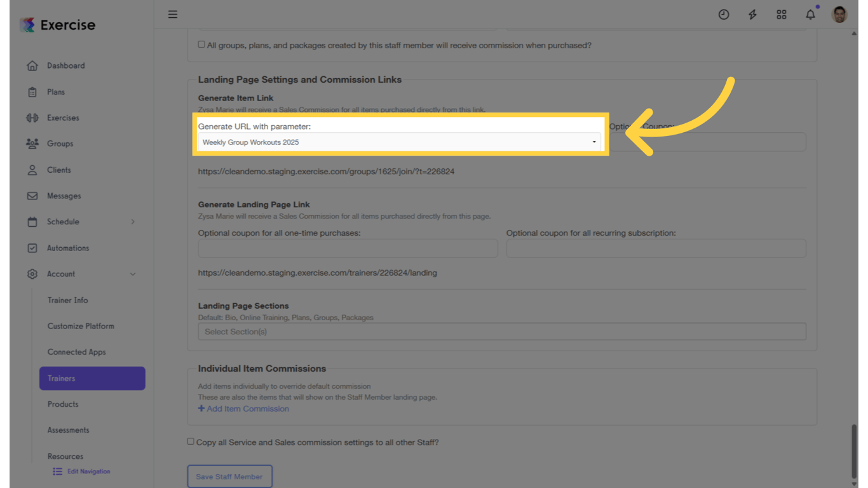This screenshot has width=868, height=488.
Task: Check the commission-on-purchase checkbox at the top
Action: click(201, 44)
